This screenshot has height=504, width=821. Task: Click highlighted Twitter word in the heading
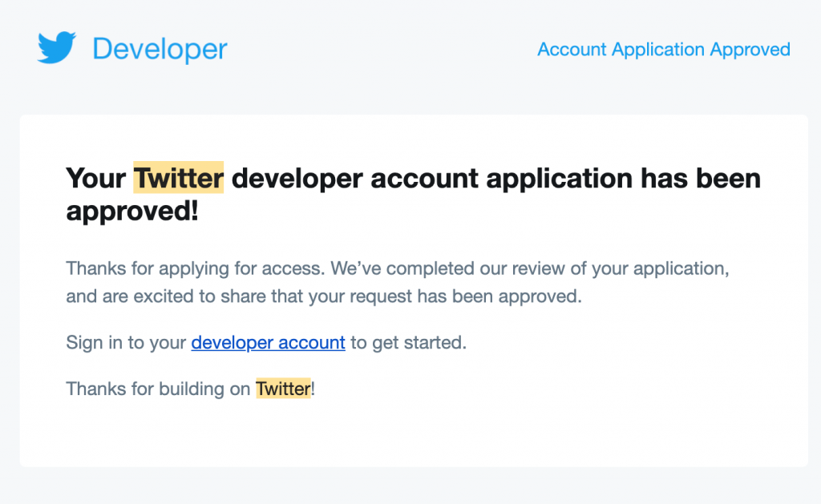coord(179,177)
